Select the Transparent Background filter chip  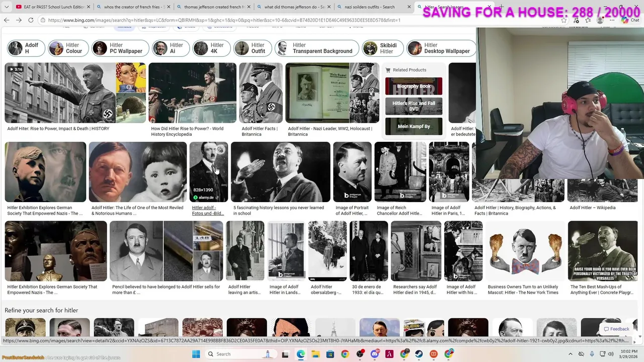(316, 48)
